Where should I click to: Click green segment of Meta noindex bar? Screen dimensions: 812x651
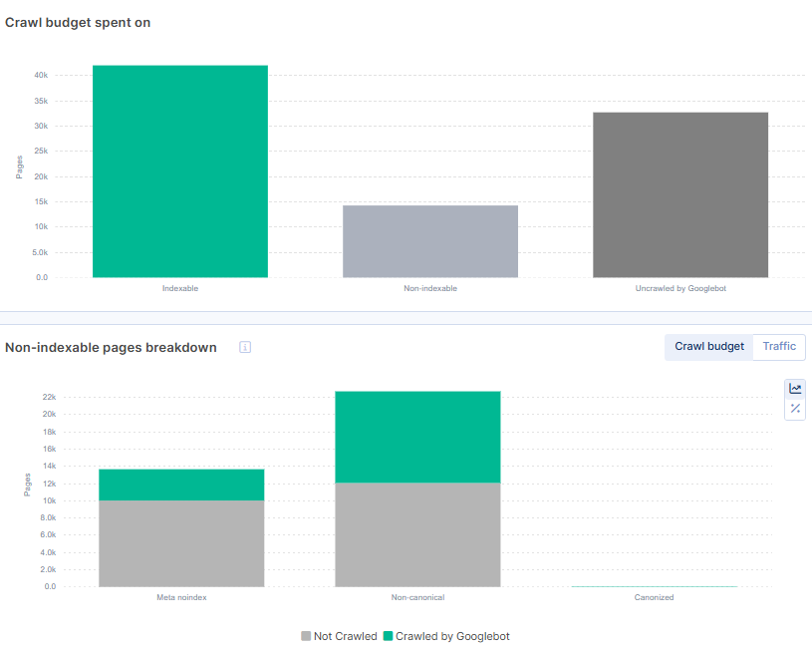point(181,485)
